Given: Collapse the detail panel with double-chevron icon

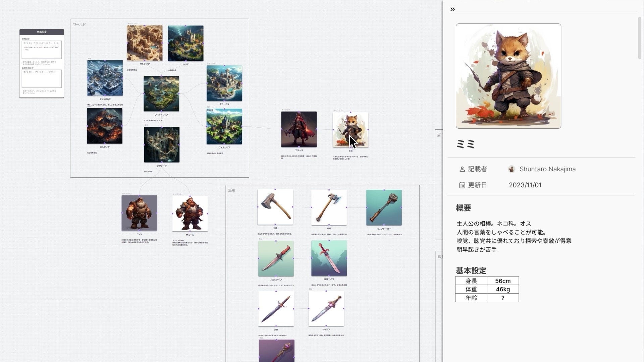Looking at the screenshot, I should [x=452, y=9].
